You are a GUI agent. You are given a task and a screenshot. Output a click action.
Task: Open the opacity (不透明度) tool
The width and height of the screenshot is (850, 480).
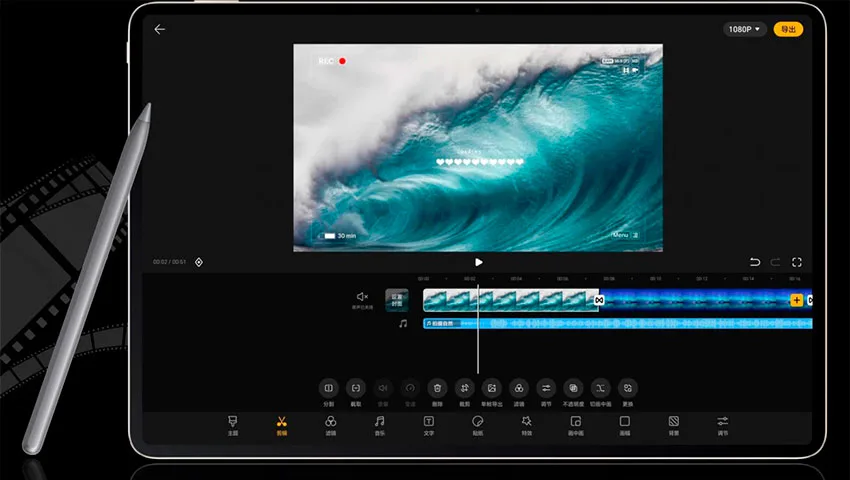573,388
